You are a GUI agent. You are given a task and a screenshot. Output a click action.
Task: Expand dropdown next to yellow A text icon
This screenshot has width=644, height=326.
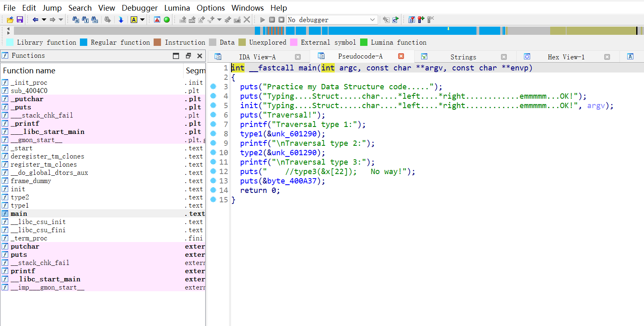pyautogui.click(x=143, y=20)
